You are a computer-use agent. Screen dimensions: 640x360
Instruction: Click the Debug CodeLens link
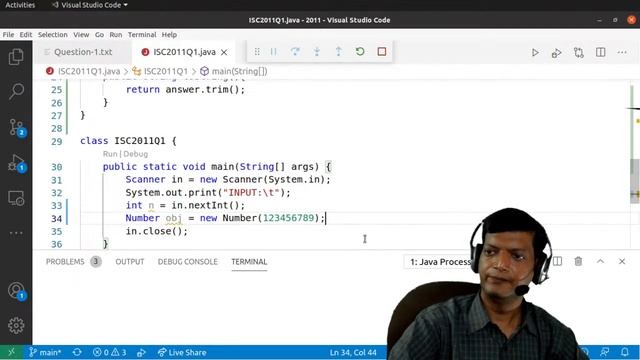[136, 154]
